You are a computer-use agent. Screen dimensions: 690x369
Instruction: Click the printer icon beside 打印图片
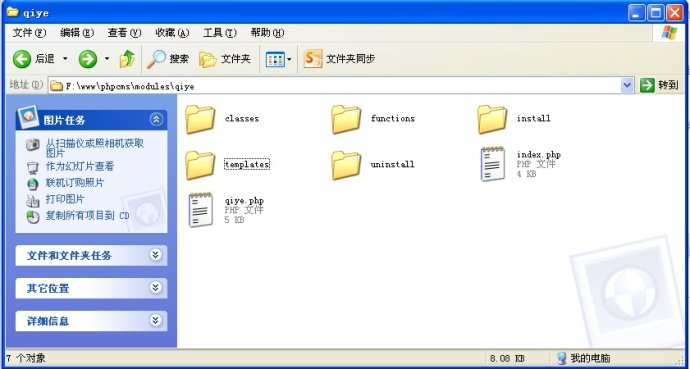pyautogui.click(x=33, y=201)
